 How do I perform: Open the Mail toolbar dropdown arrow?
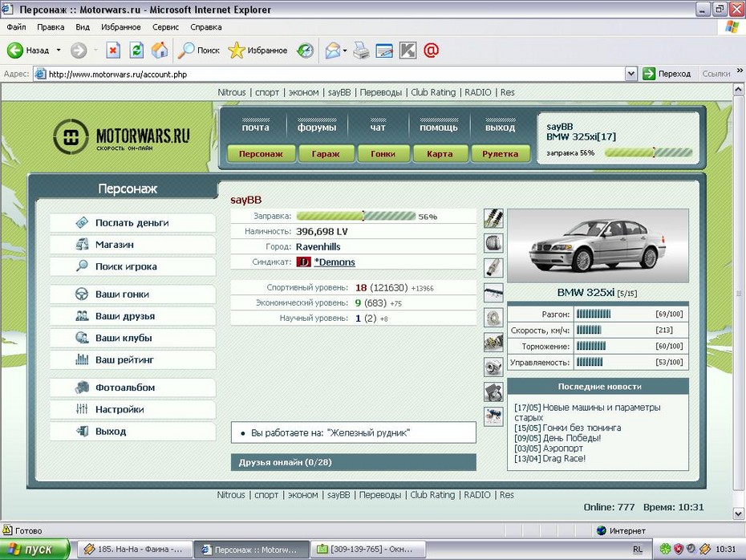[x=345, y=50]
